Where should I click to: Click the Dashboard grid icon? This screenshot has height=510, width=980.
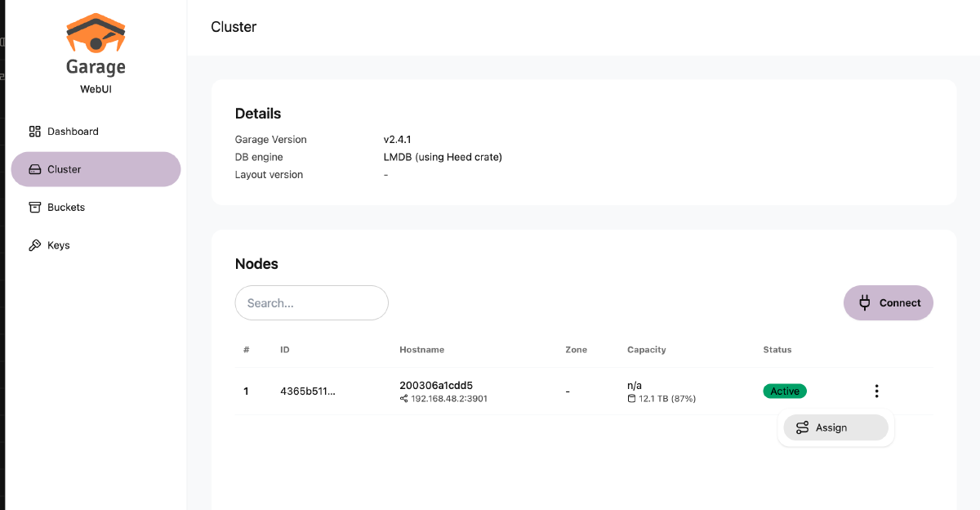point(34,132)
